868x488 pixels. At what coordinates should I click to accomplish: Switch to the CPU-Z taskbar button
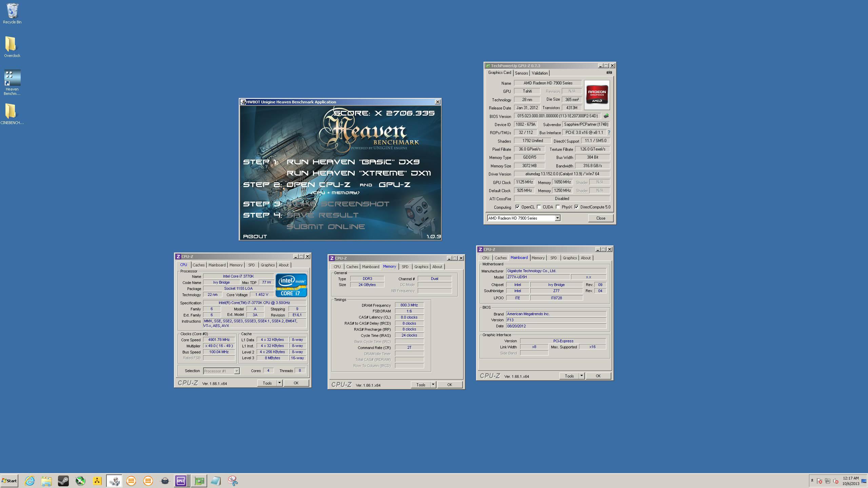click(x=182, y=481)
